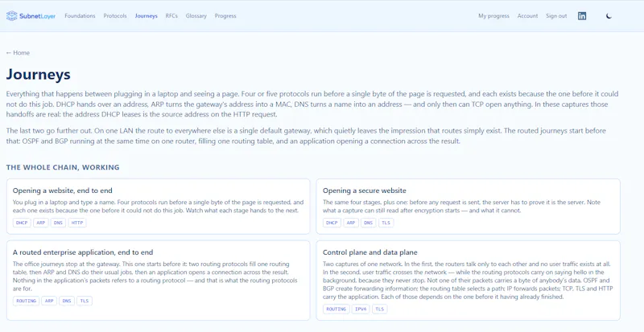Click ARP tag in routed enterprise card
Viewport: 644px width, 332px height.
(x=49, y=301)
